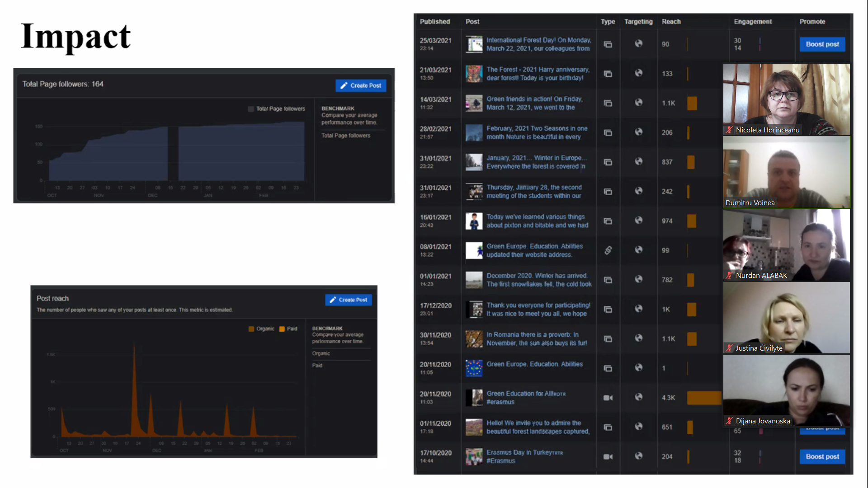Click muted microphone icon beside Dijana Jovanoska
The height and width of the screenshot is (488, 868).
click(x=729, y=421)
